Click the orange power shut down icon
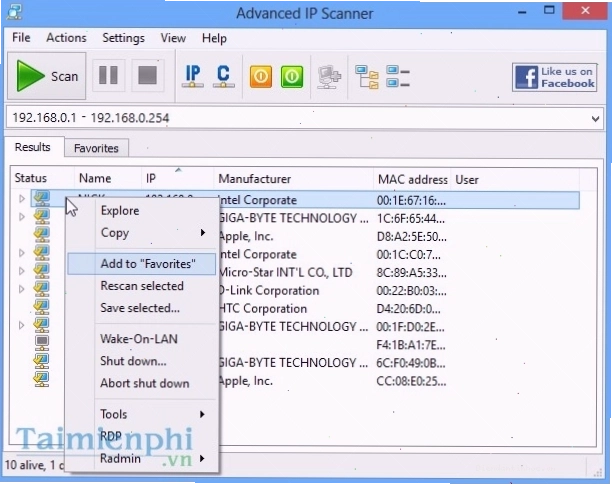Screen dimensions: 612x485 pos(261,76)
